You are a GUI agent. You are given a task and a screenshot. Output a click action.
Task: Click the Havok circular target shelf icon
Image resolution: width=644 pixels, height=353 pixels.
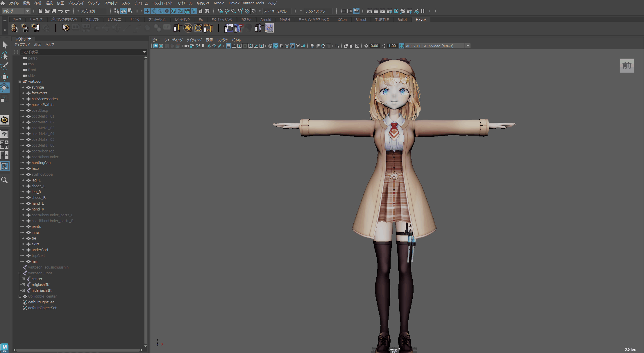coord(198,28)
